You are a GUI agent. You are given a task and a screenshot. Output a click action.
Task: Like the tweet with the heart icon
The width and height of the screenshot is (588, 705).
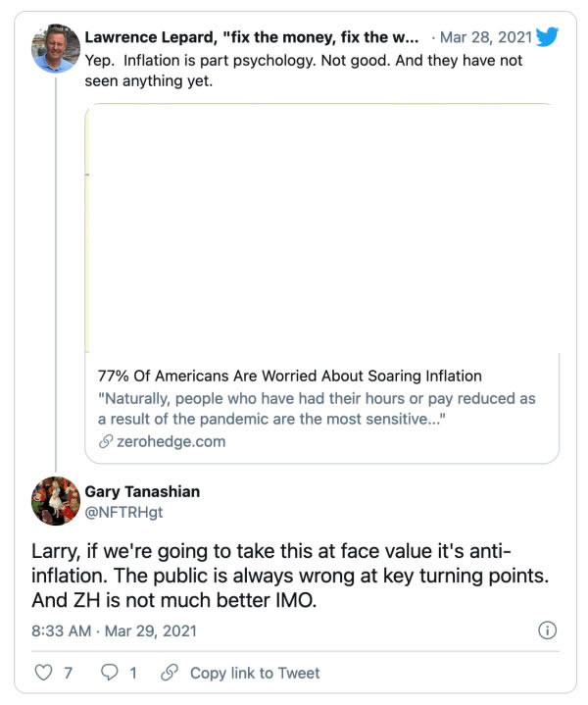[42, 673]
